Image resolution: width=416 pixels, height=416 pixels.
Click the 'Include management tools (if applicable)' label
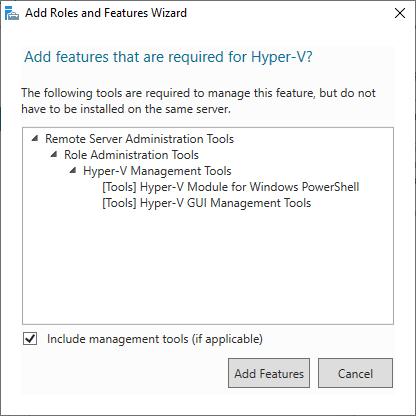click(x=155, y=339)
